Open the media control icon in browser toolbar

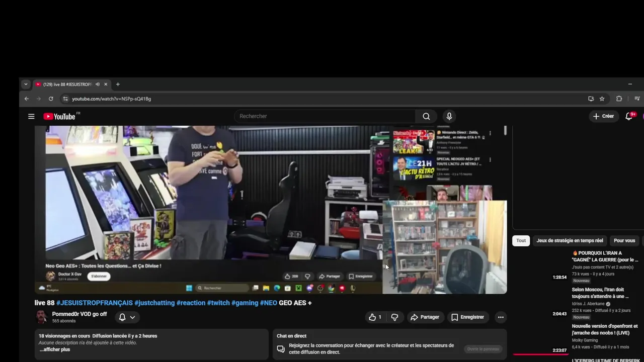[637, 99]
